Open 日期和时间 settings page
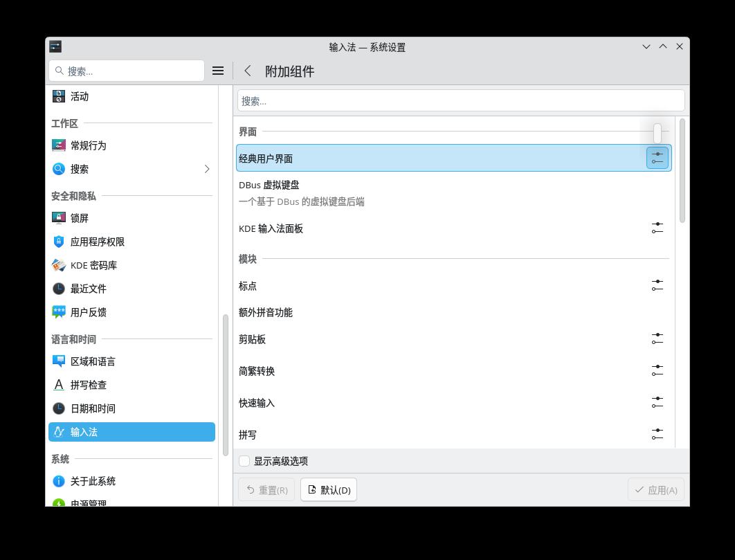The image size is (735, 560). click(93, 408)
